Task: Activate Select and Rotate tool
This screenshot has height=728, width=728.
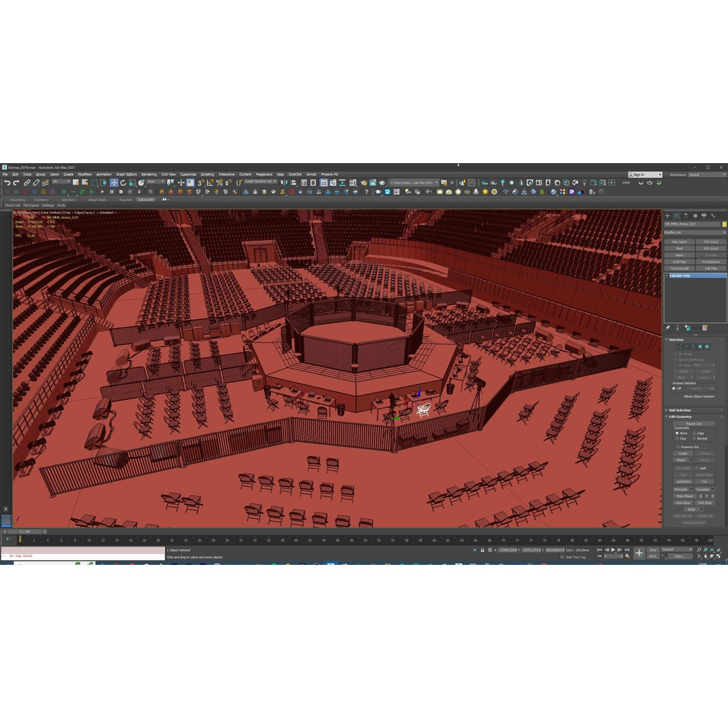Action: [x=123, y=183]
